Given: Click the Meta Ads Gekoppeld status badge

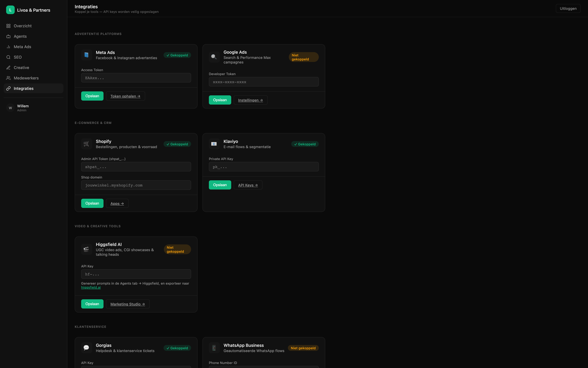Looking at the screenshot, I should click(x=177, y=55).
